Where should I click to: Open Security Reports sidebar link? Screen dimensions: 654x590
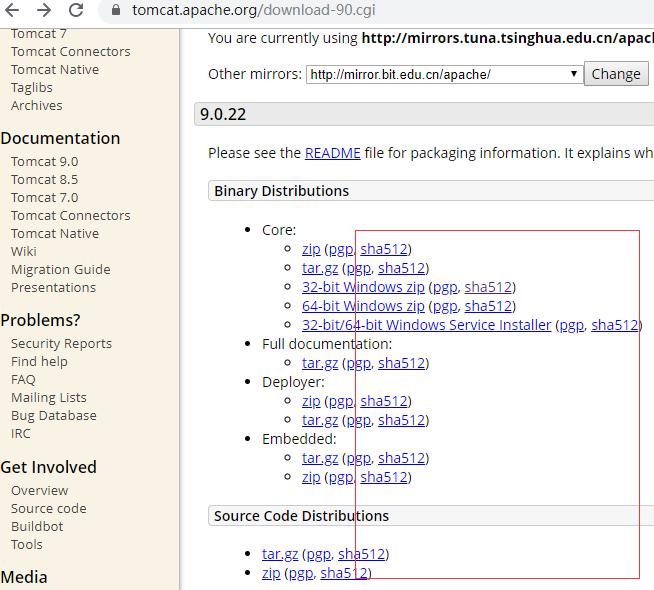pyautogui.click(x=61, y=343)
